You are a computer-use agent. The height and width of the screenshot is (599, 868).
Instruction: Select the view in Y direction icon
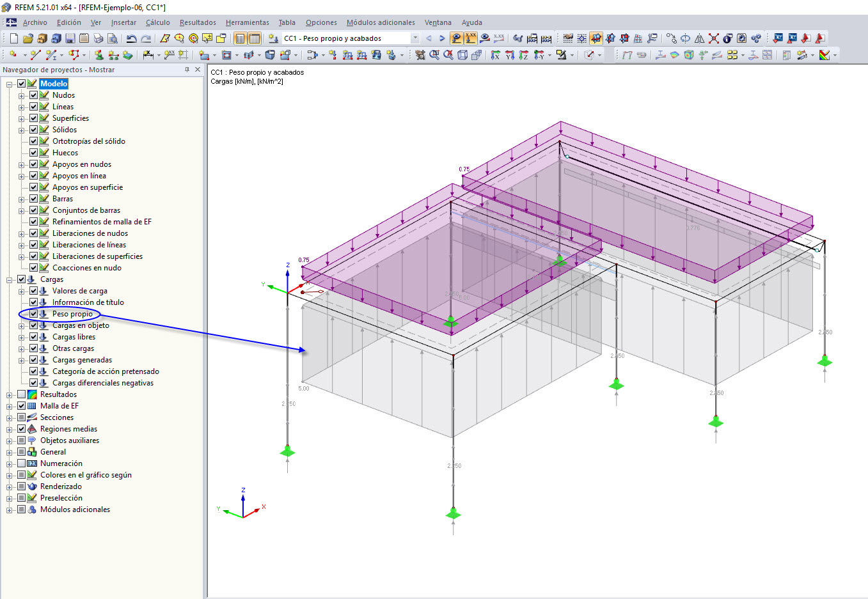pos(510,55)
